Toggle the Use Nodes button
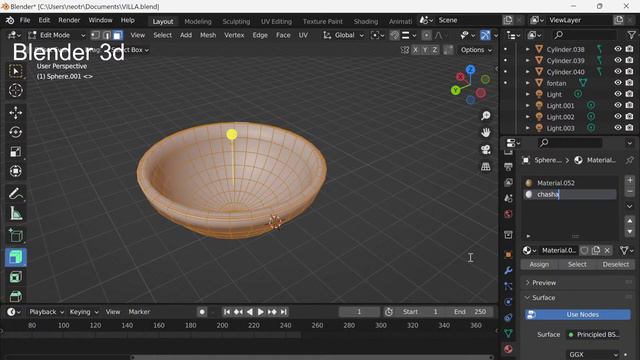 (x=578, y=315)
